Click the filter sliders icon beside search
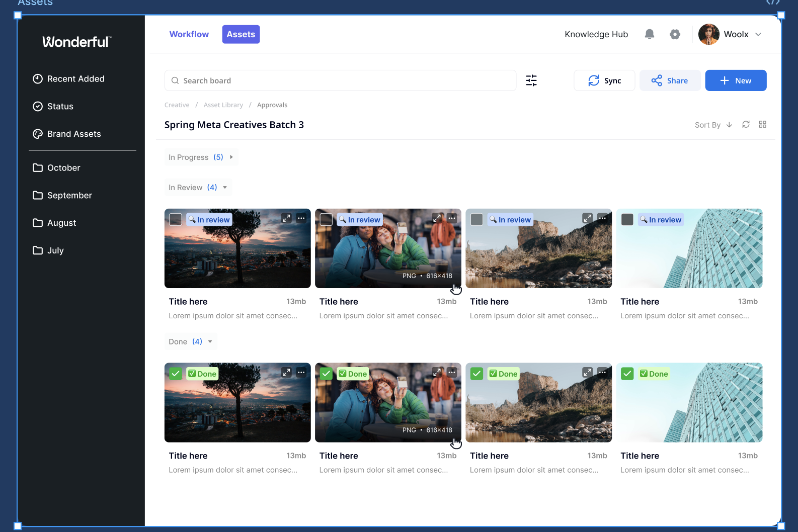The height and width of the screenshot is (532, 798). 531,80
